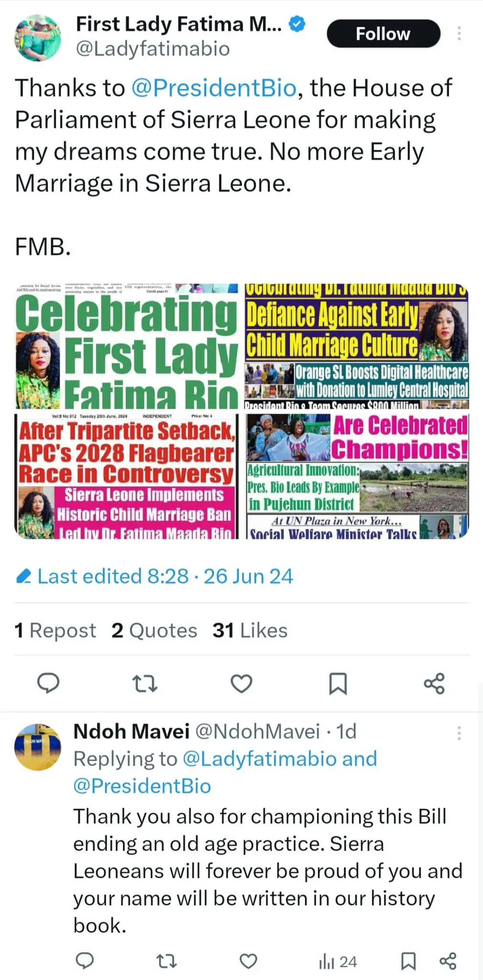Open main tweet more options menu

(x=459, y=33)
